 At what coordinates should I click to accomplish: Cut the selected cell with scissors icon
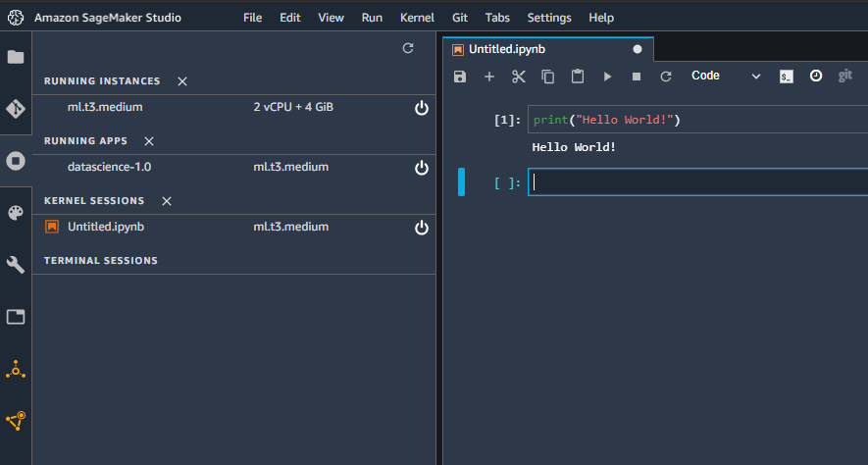(519, 77)
